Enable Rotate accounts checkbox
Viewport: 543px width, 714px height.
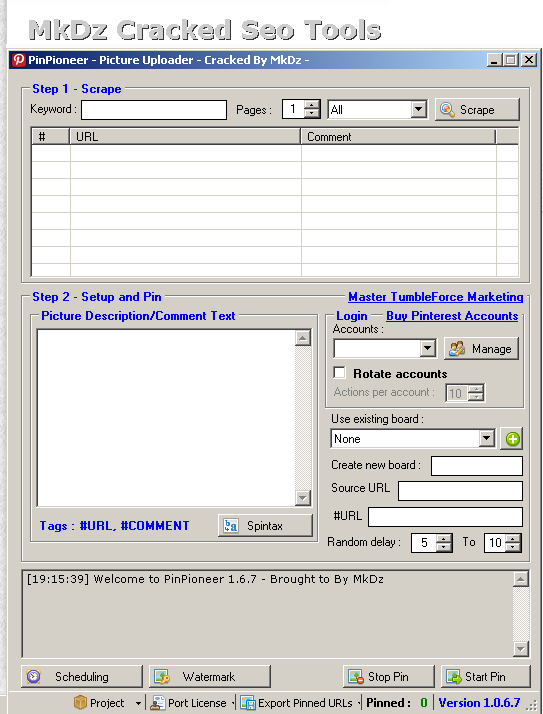[x=339, y=373]
